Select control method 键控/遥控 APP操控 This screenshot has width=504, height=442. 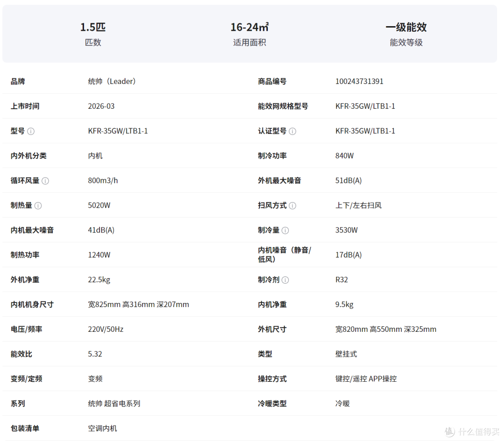pyautogui.click(x=366, y=379)
